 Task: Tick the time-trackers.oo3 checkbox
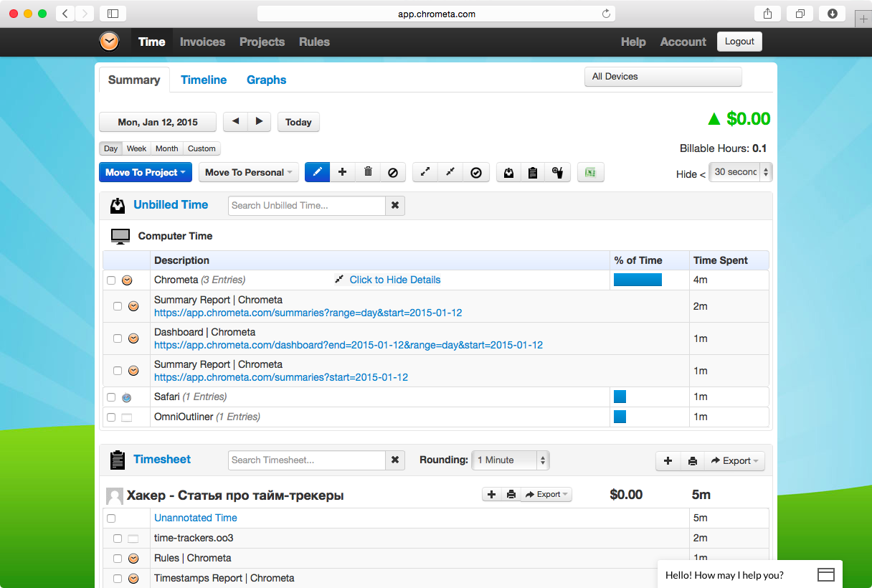point(118,539)
